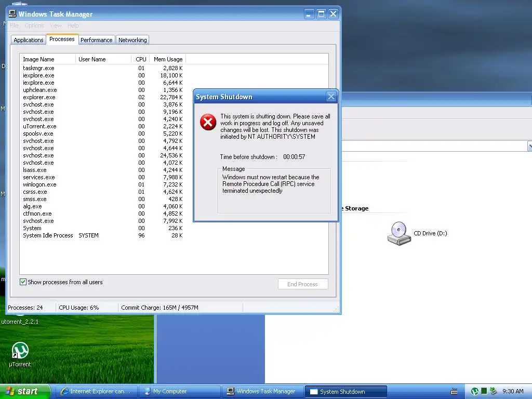The height and width of the screenshot is (399, 532).
Task: Open the File menu in Task Manager
Action: click(14, 25)
